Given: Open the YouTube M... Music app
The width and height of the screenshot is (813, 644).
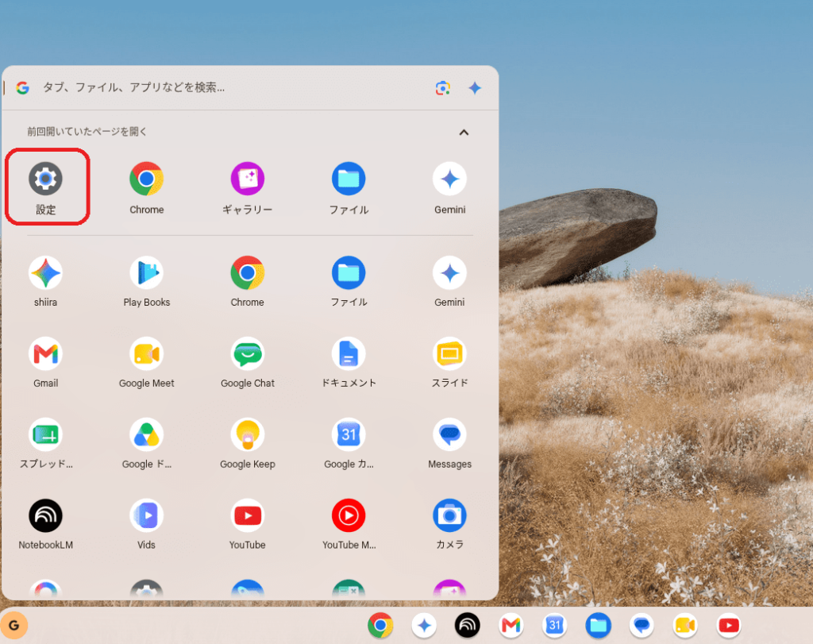Looking at the screenshot, I should point(349,524).
